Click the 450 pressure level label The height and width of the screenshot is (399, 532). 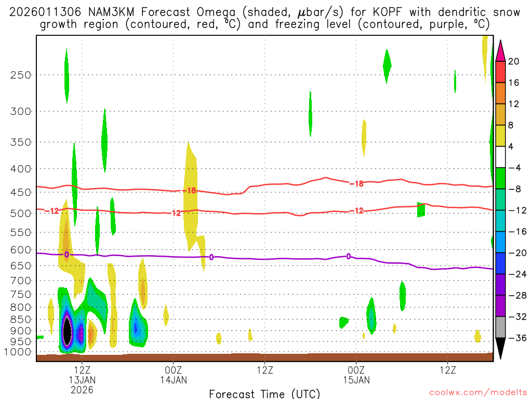click(x=21, y=192)
